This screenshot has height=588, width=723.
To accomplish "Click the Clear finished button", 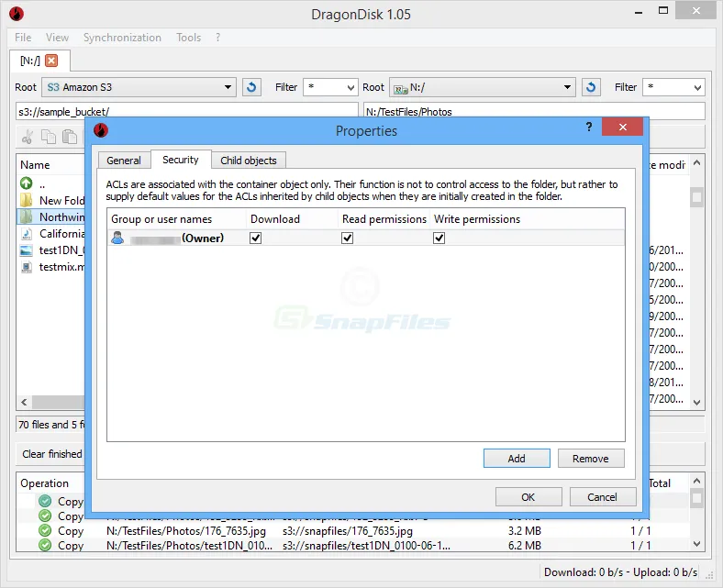I will [x=51, y=454].
